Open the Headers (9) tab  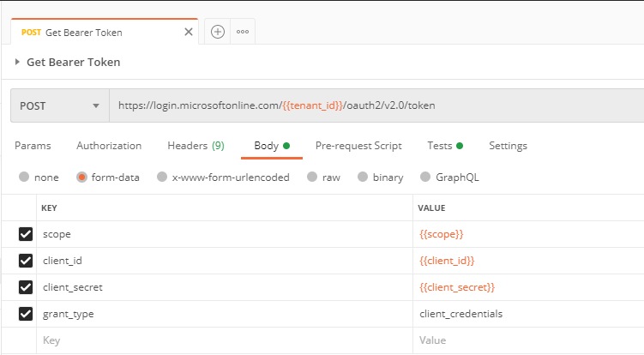click(x=196, y=146)
